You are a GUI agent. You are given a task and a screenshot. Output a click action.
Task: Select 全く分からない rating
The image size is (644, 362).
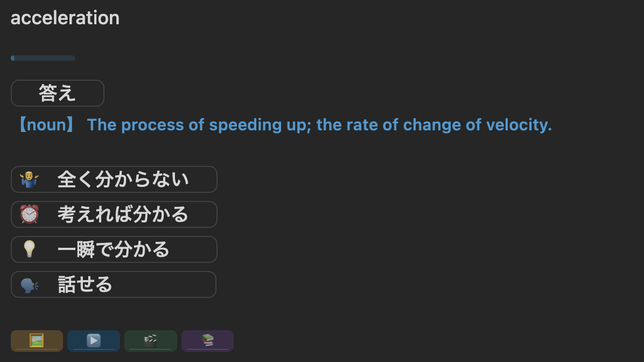coord(123,179)
